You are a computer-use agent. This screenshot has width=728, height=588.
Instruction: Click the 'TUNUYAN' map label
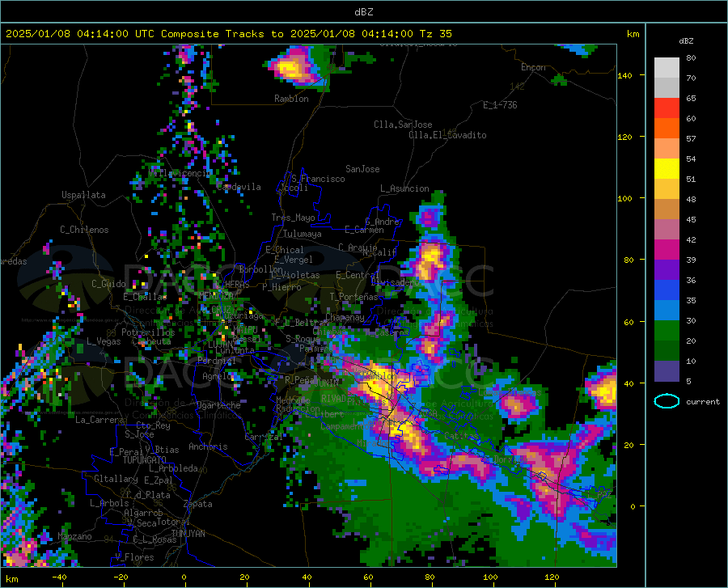pyautogui.click(x=188, y=533)
